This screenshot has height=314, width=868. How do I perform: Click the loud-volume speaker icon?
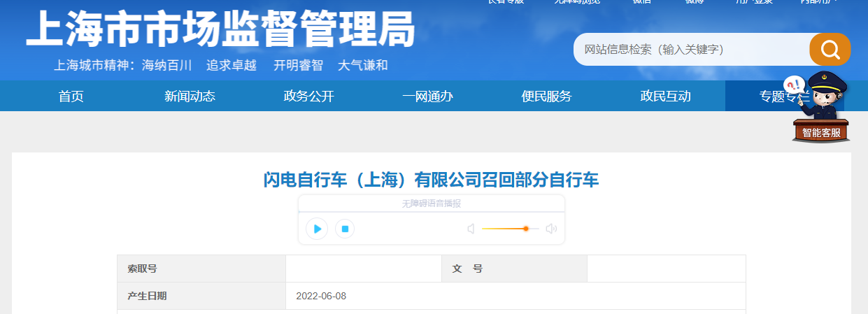coord(551,229)
